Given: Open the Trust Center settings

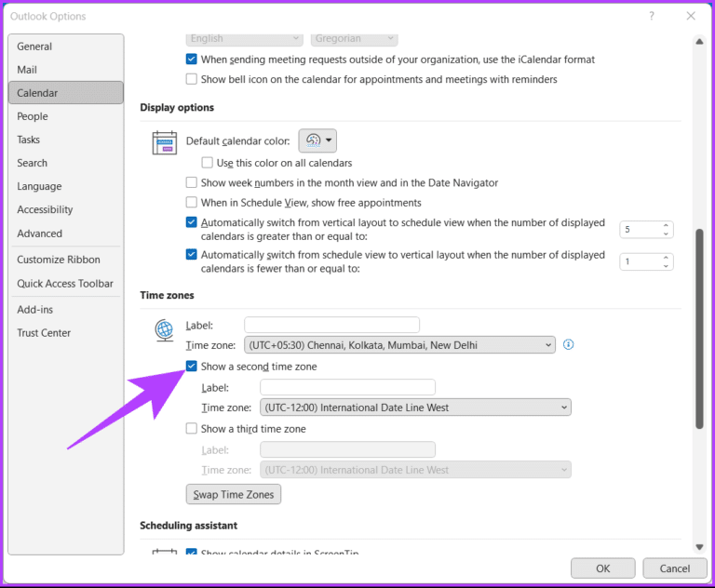Looking at the screenshot, I should tap(66, 333).
